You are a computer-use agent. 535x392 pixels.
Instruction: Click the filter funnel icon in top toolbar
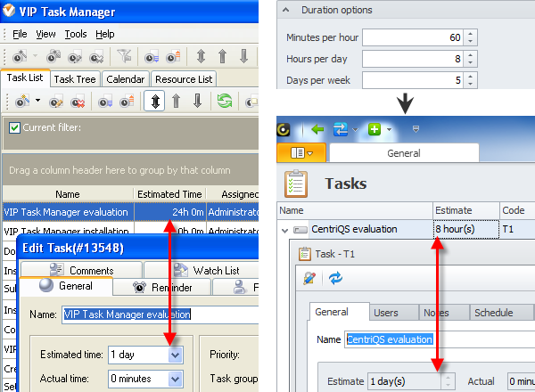tap(125, 56)
